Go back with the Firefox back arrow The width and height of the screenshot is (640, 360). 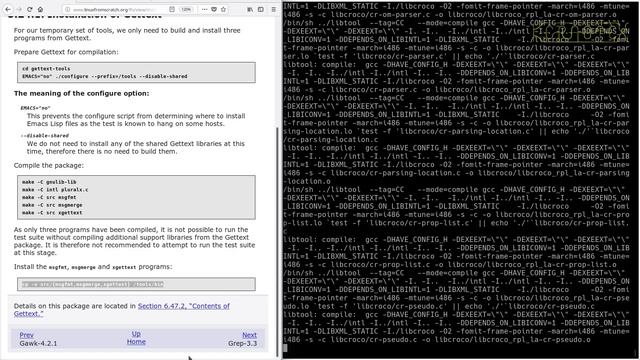8,9
